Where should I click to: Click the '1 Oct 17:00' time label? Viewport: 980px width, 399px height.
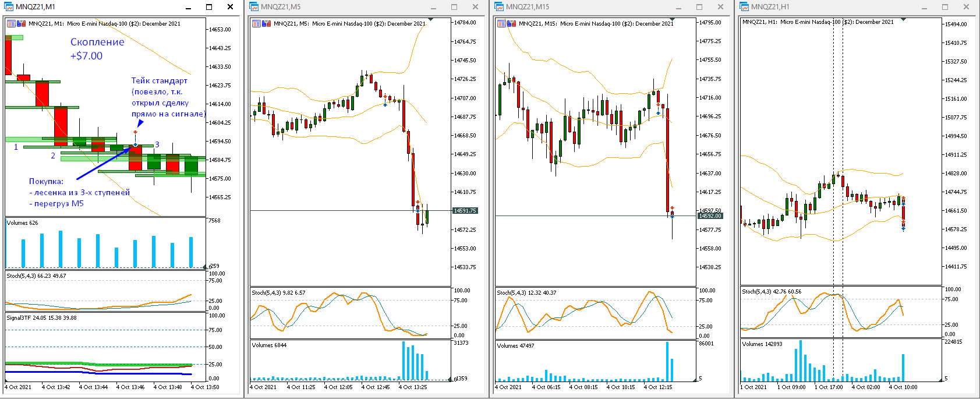pyautogui.click(x=829, y=387)
